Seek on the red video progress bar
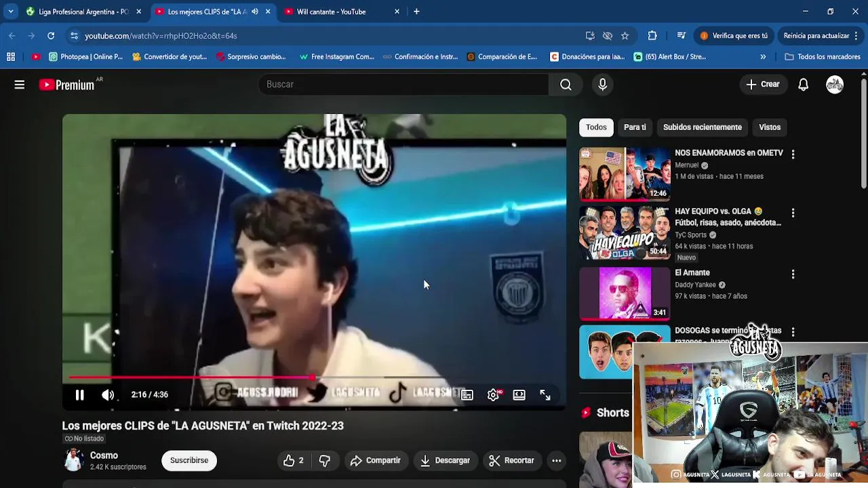The height and width of the screenshot is (488, 868). tap(314, 377)
